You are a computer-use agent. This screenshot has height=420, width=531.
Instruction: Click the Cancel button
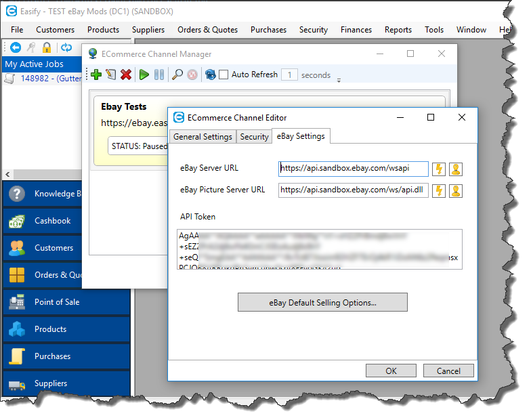point(448,371)
